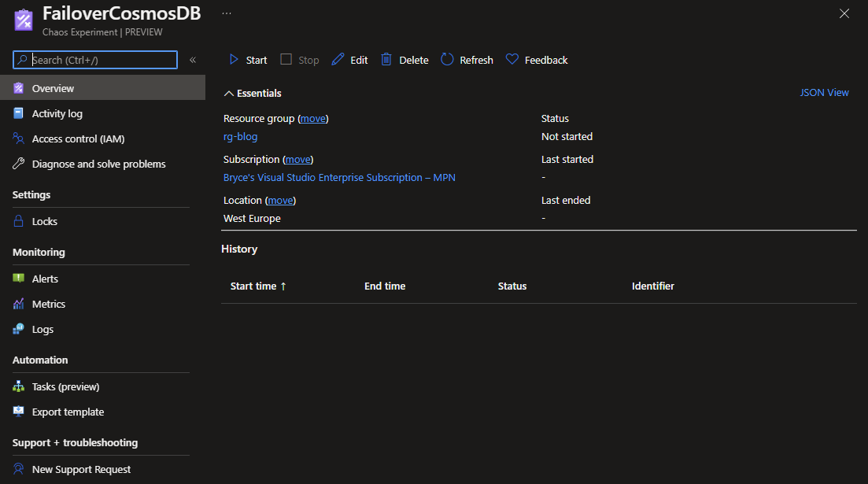868x484 pixels.
Task: Close the FailoverCosmosDB blade
Action: (x=844, y=13)
